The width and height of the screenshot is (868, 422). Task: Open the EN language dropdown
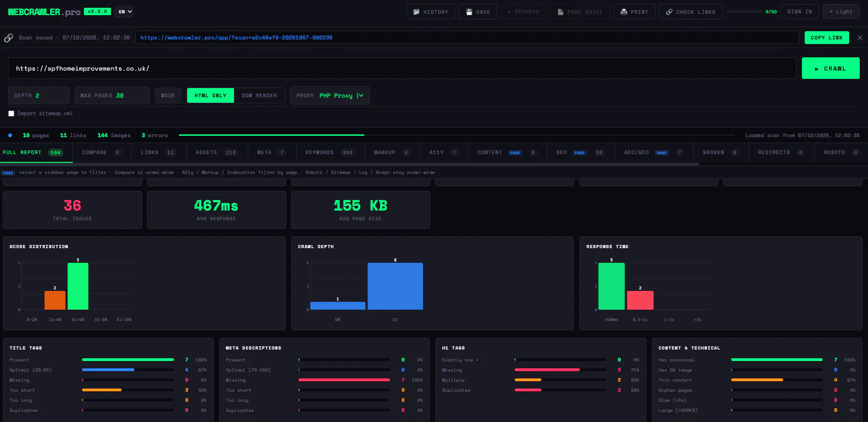[124, 11]
